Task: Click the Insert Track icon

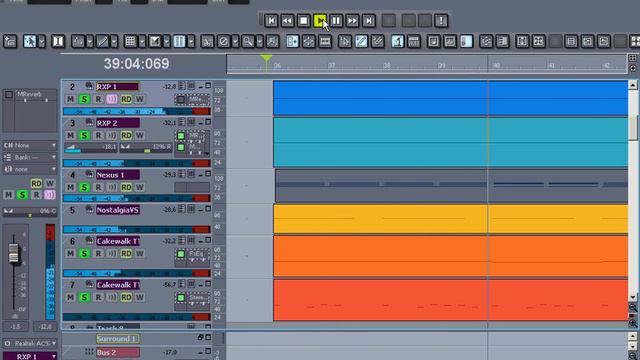Action: [x=10, y=41]
